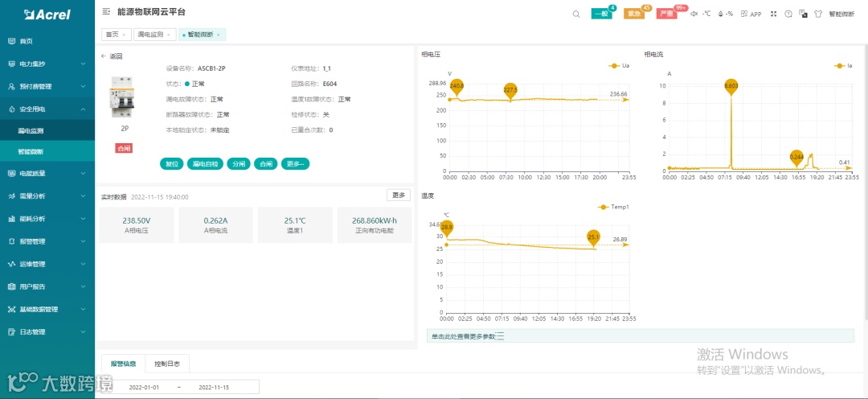Click the teal 合闸 button

coord(266,164)
